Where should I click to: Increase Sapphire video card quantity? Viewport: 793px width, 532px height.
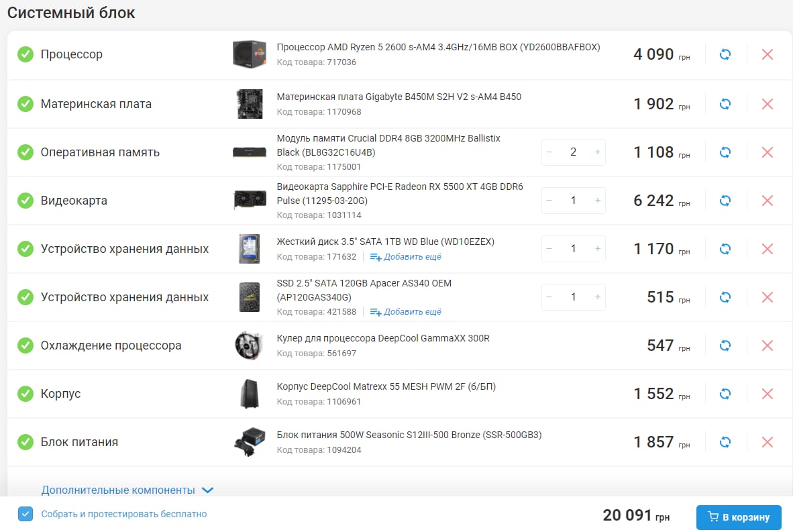[x=597, y=201]
